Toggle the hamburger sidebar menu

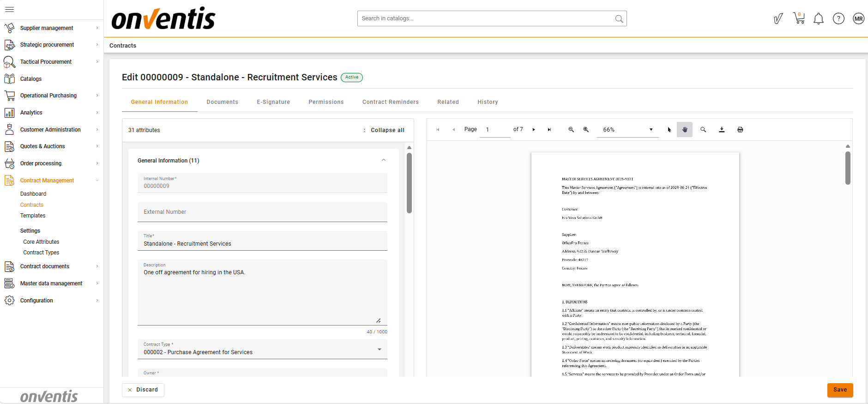(x=9, y=9)
